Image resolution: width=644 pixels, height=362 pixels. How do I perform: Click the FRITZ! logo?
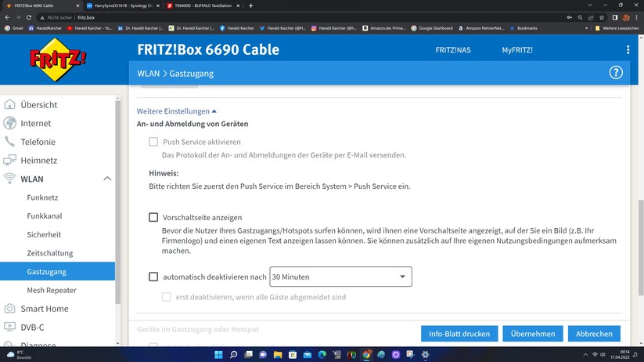tap(57, 60)
